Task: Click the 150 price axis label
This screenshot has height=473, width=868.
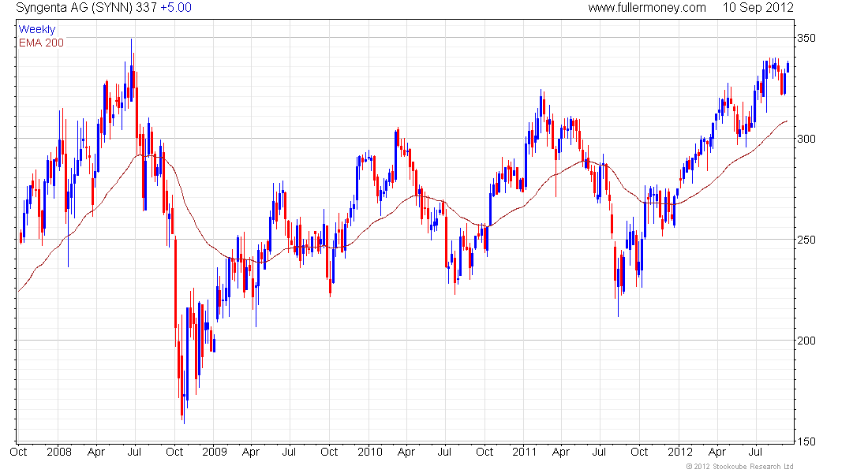Action: pyautogui.click(x=806, y=441)
